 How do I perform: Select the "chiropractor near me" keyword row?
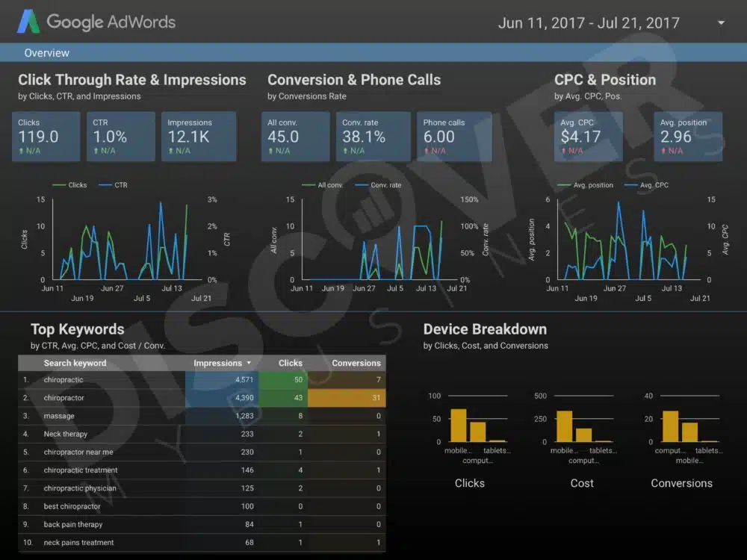[202, 452]
